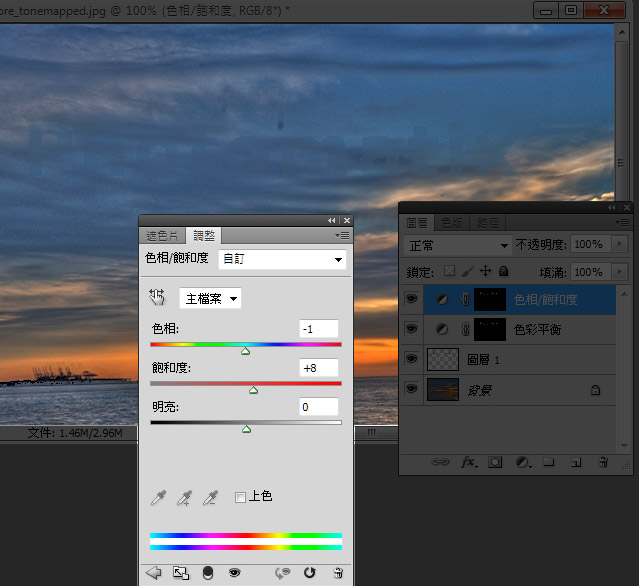The image size is (639, 586).
Task: Switch to the 色版 tab
Action: 452,223
